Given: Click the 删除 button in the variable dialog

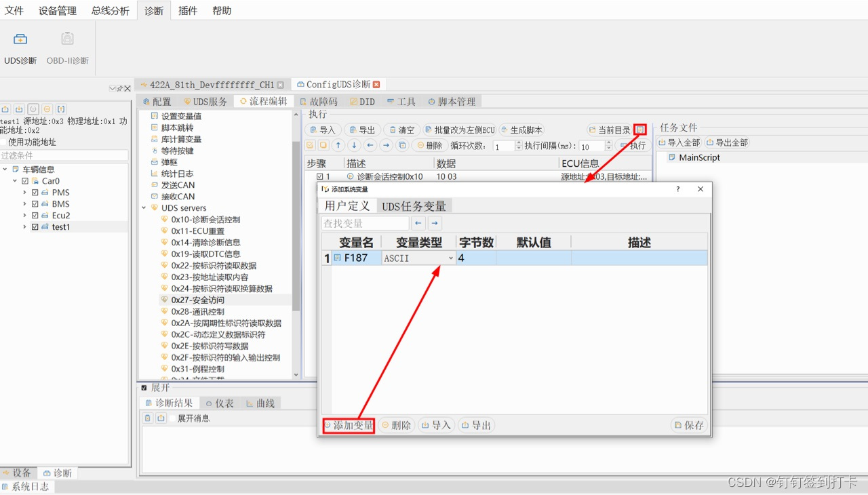Looking at the screenshot, I should point(396,425).
